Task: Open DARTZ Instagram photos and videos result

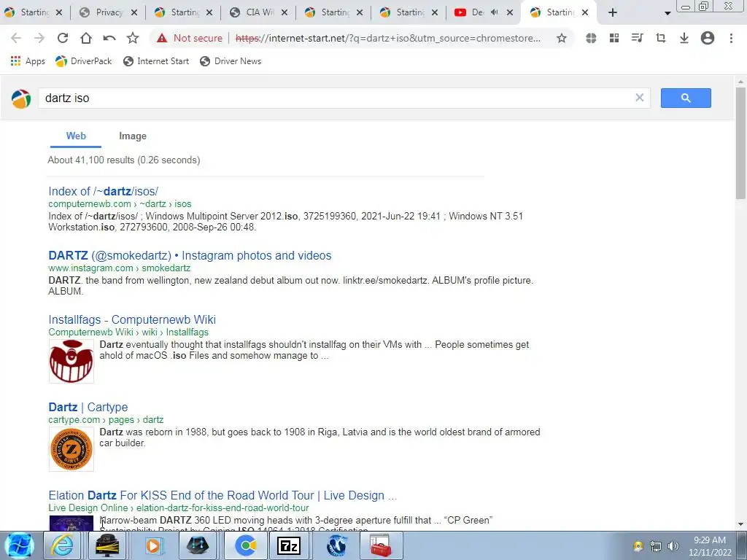Action: (190, 255)
